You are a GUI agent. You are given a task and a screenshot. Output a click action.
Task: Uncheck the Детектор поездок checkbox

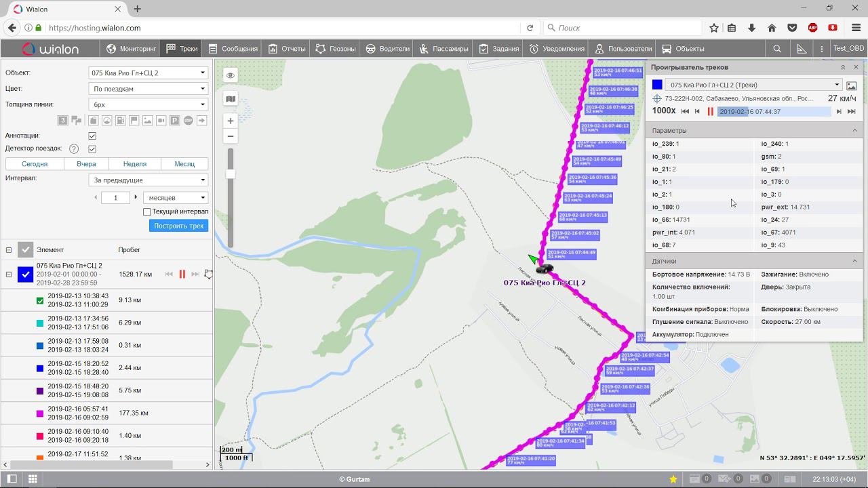[x=92, y=149]
